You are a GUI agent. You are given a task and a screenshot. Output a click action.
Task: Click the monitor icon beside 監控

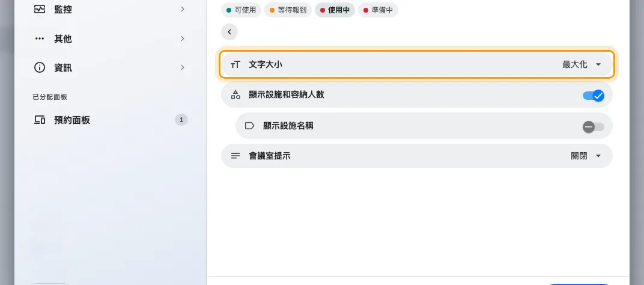40,9
